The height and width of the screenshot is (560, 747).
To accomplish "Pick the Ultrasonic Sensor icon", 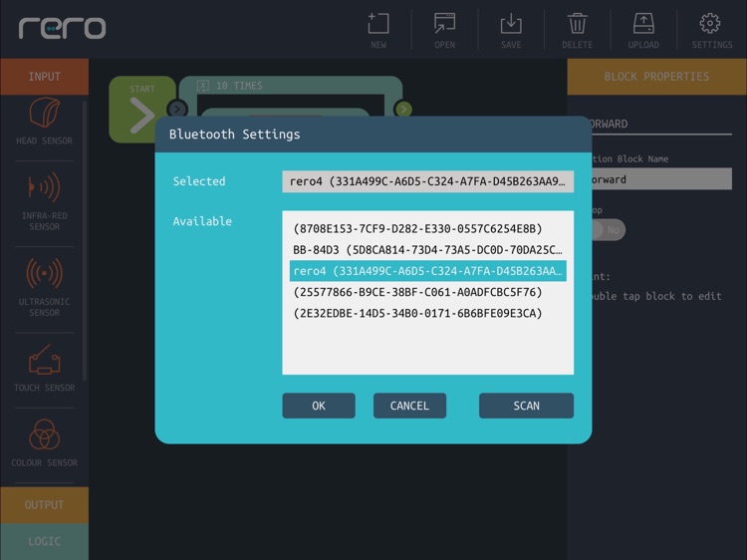I will click(44, 273).
